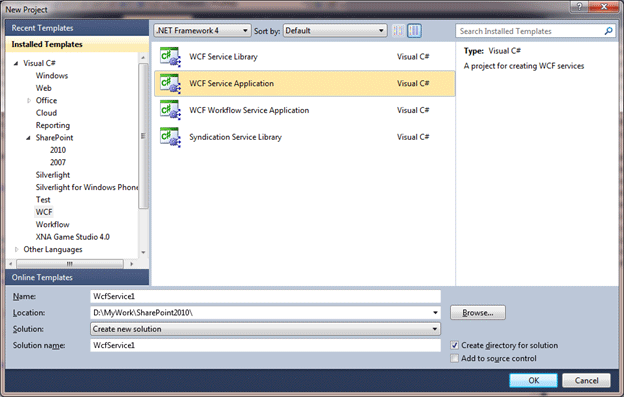Open the Sort by Default dropdown
The height and width of the screenshot is (397, 624).
click(x=335, y=31)
